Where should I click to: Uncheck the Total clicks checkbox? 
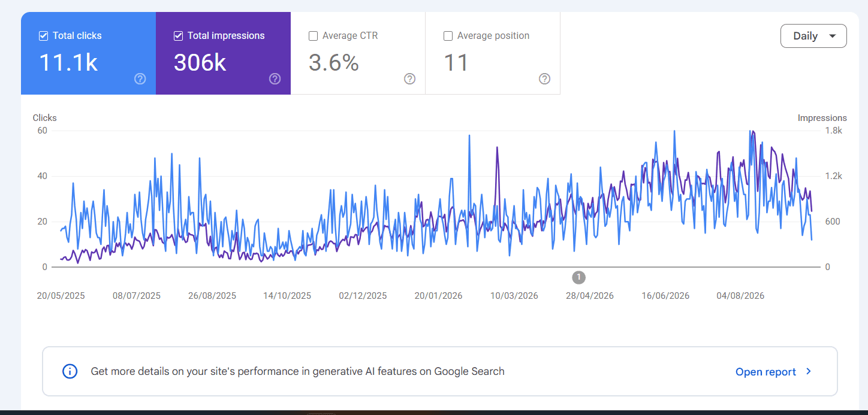click(43, 36)
